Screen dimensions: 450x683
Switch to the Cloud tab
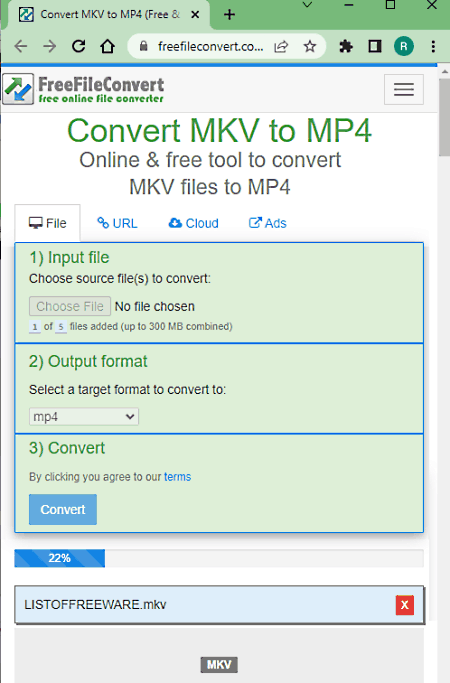(x=193, y=223)
